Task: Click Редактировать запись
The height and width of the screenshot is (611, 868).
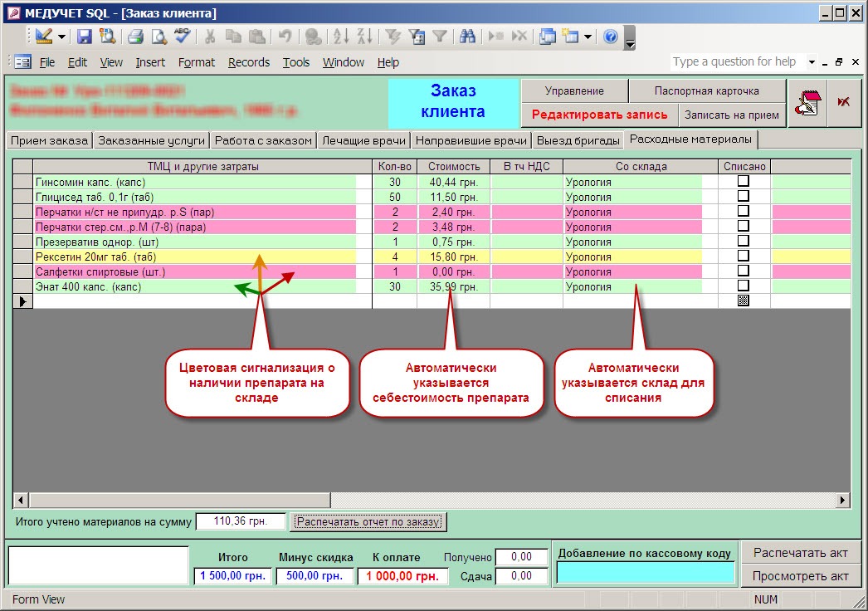Action: click(599, 115)
